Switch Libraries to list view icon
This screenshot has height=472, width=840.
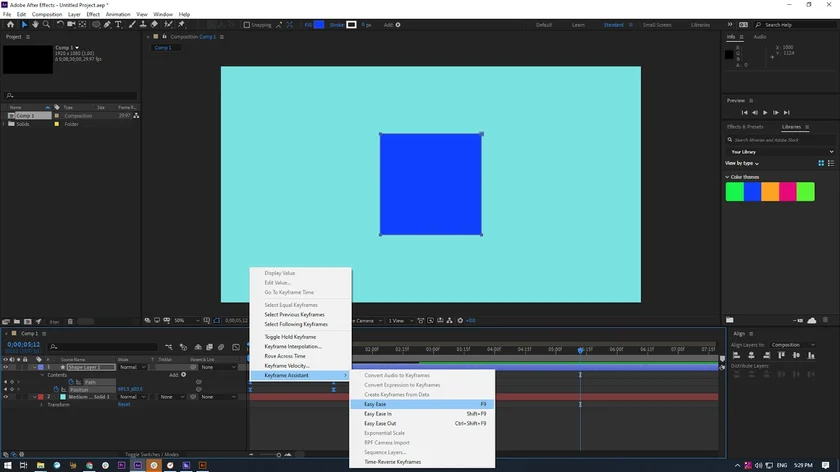832,162
